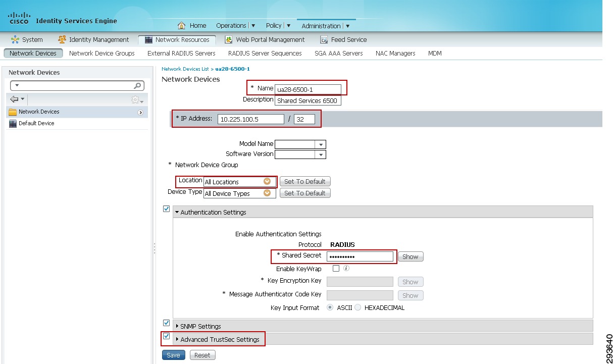The image size is (613, 364).
Task: Click the arrow icon on Network Devices row
Action: [x=140, y=112]
